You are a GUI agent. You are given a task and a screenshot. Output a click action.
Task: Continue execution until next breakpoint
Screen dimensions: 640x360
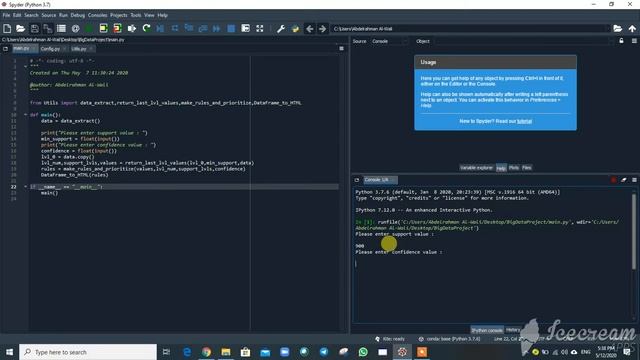coord(217,29)
